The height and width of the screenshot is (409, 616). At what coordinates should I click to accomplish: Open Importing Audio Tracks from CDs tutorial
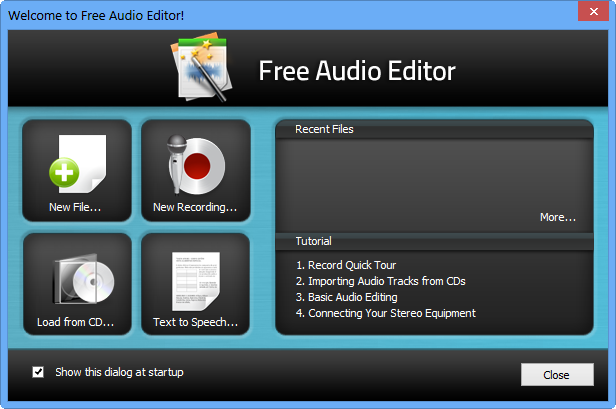pos(380,281)
